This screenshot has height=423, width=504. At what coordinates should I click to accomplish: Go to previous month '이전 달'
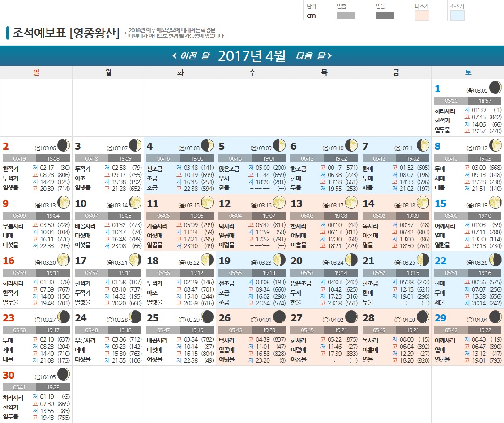click(x=191, y=56)
